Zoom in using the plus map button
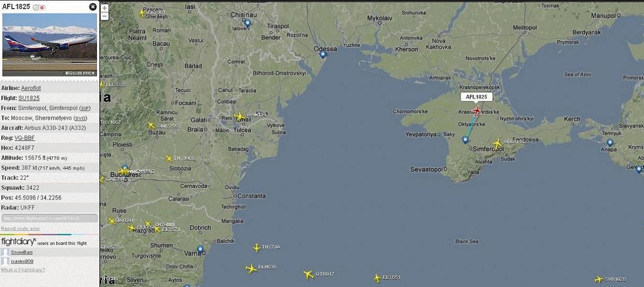The height and width of the screenshot is (287, 644). click(x=105, y=8)
